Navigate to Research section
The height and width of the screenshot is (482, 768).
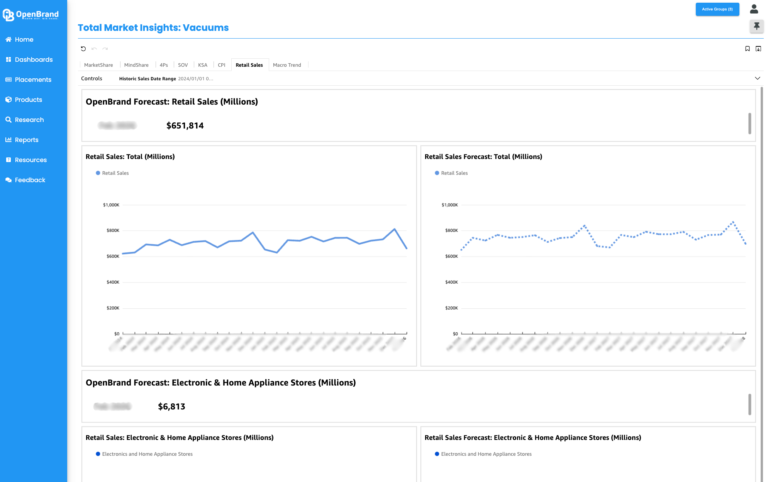[29, 120]
